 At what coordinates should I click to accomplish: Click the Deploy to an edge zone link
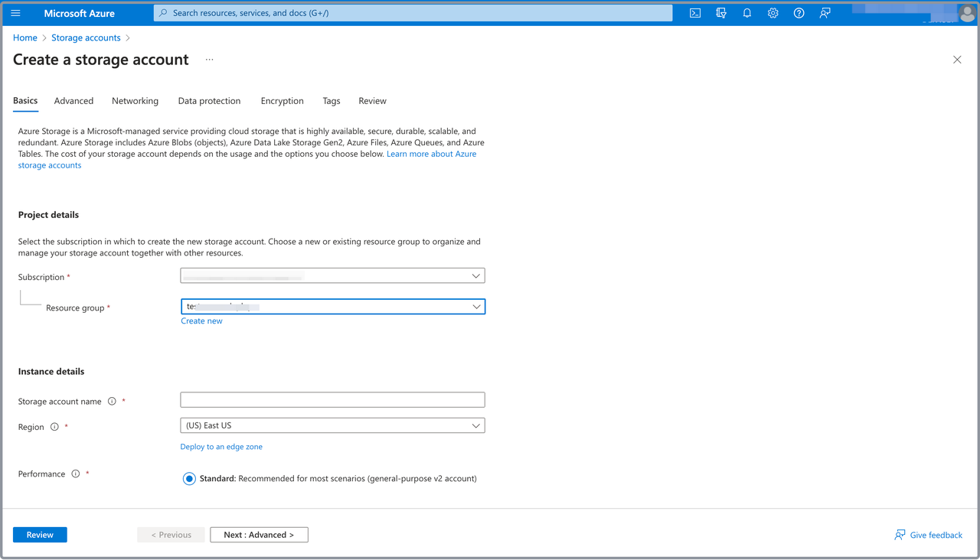[x=221, y=447]
